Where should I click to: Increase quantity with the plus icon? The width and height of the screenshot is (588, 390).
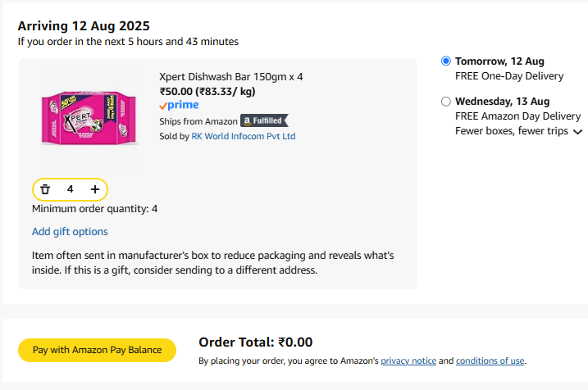coord(95,189)
